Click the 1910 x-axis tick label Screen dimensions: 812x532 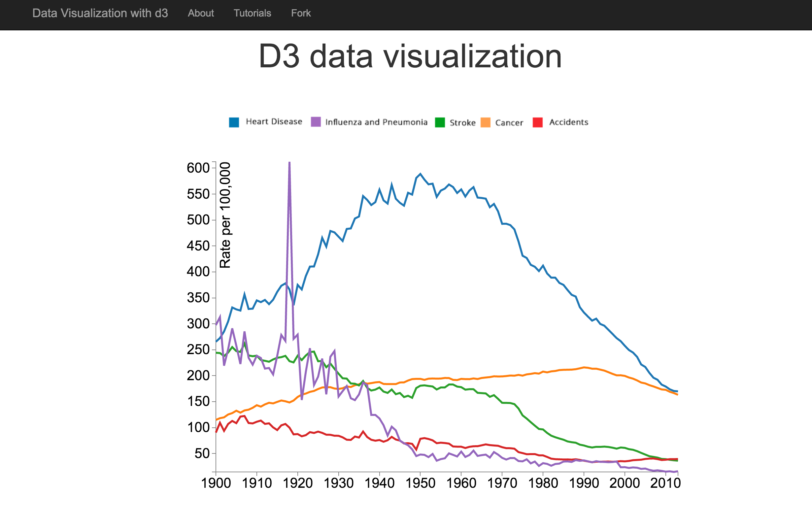click(x=257, y=483)
